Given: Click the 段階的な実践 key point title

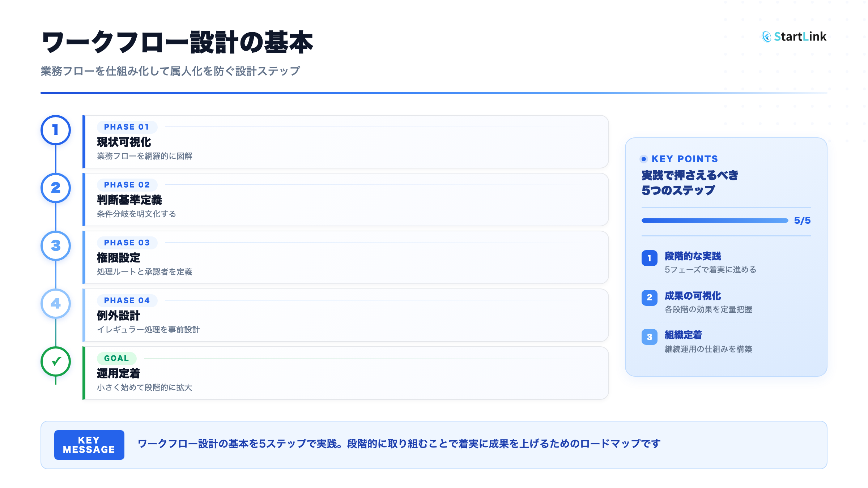Looking at the screenshot, I should coord(693,256).
